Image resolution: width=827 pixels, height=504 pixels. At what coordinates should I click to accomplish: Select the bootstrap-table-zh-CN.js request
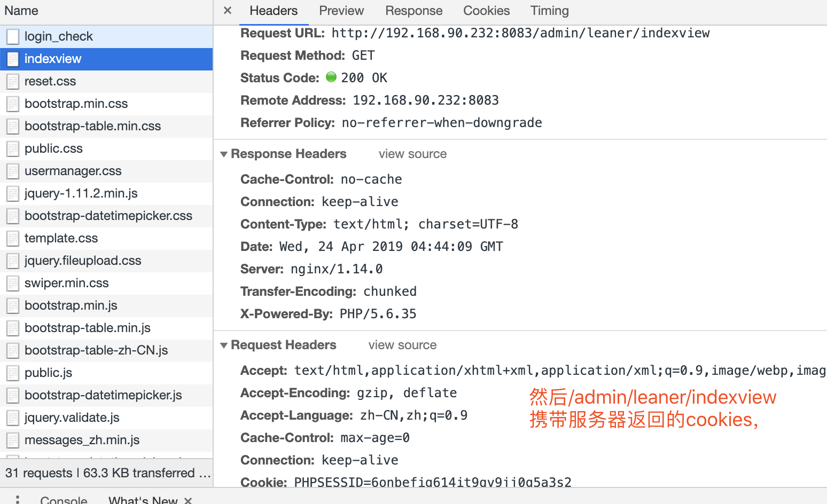pos(96,350)
